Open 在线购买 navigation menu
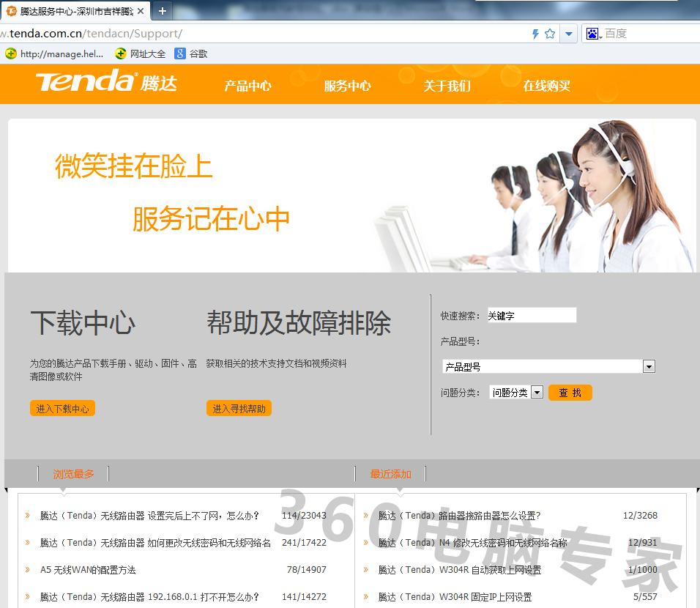700x608 pixels. 546,86
